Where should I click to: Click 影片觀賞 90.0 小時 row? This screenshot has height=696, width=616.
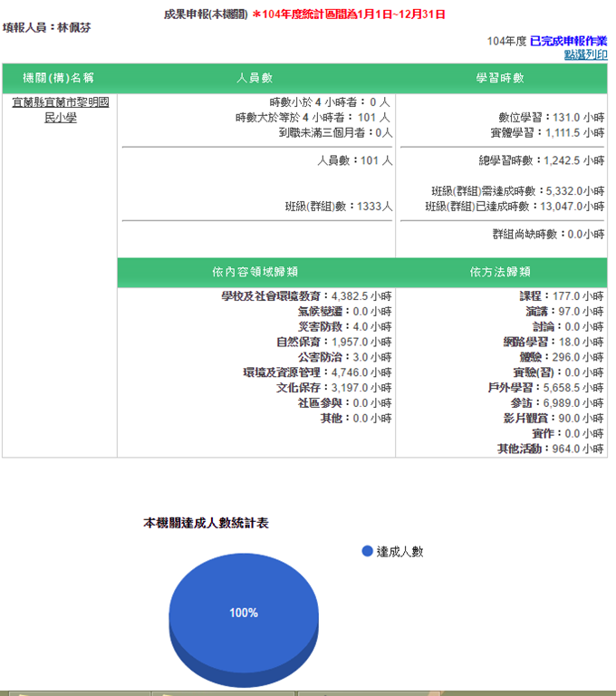tap(553, 418)
